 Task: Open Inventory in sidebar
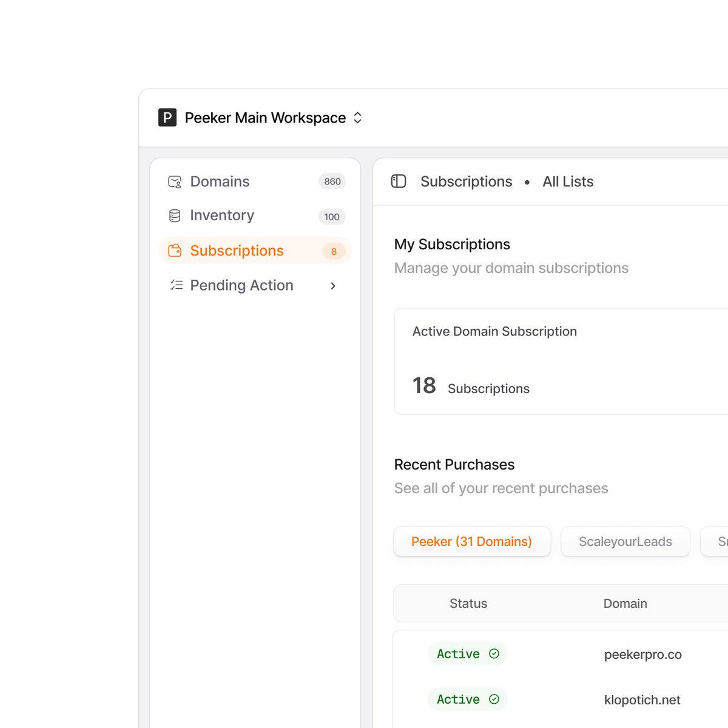pos(255,215)
